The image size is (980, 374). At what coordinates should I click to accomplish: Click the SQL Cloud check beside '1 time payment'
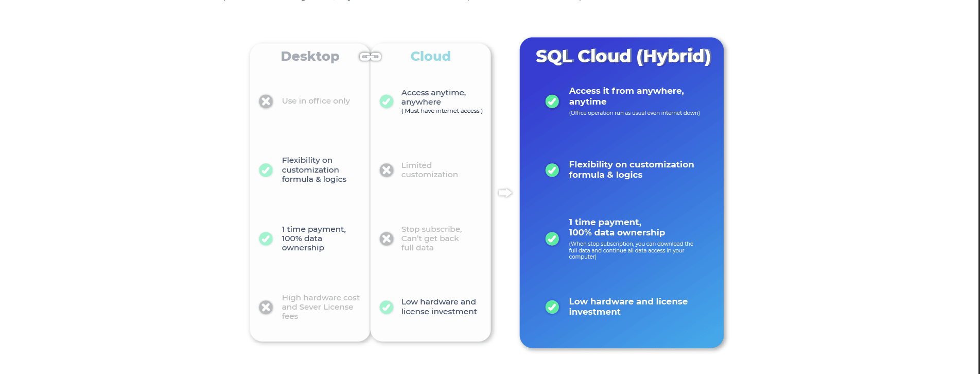point(552,239)
